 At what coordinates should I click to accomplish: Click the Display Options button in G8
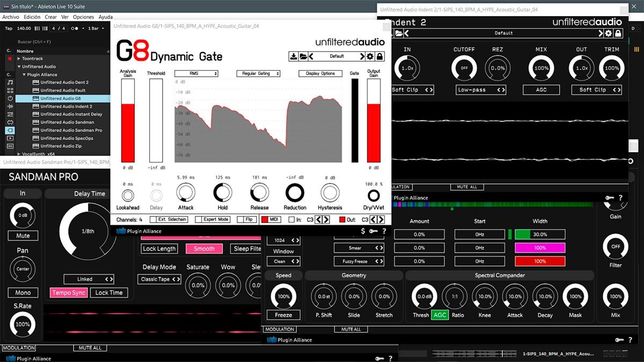pyautogui.click(x=320, y=73)
